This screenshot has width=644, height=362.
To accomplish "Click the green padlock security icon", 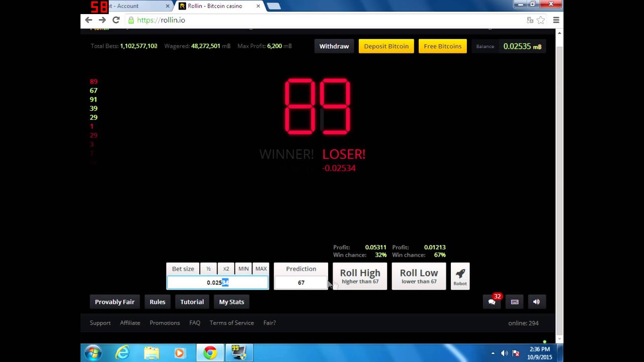I will 131,20.
